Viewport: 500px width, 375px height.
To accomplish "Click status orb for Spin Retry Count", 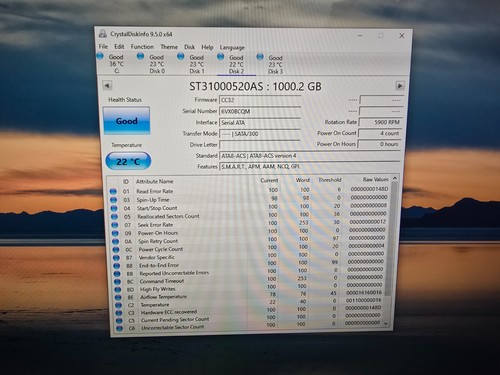I will [x=115, y=241].
